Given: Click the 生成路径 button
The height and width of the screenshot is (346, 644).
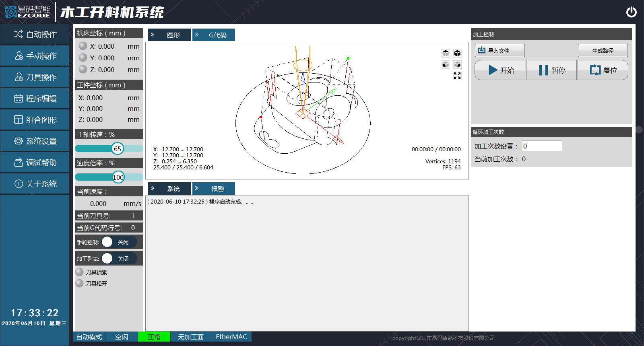Looking at the screenshot, I should click(603, 51).
